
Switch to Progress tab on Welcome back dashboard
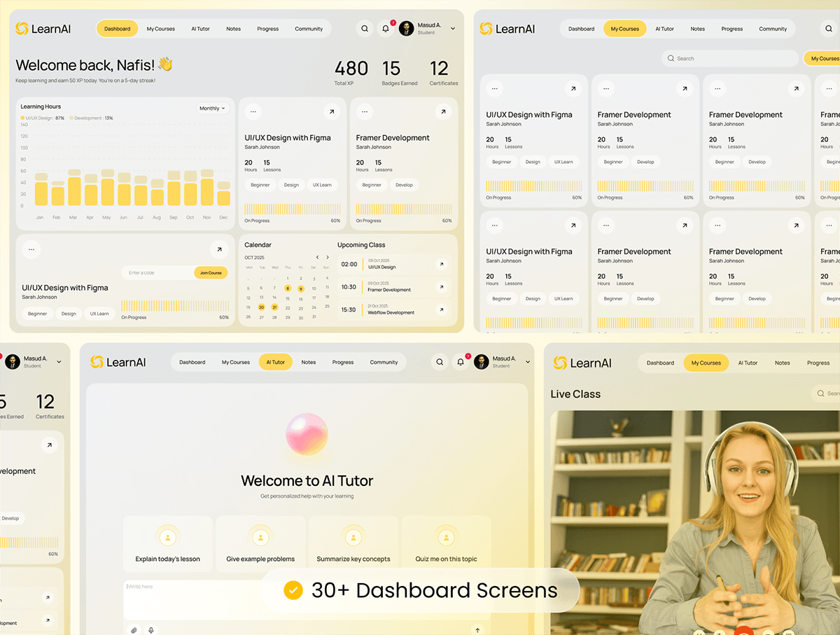click(267, 29)
